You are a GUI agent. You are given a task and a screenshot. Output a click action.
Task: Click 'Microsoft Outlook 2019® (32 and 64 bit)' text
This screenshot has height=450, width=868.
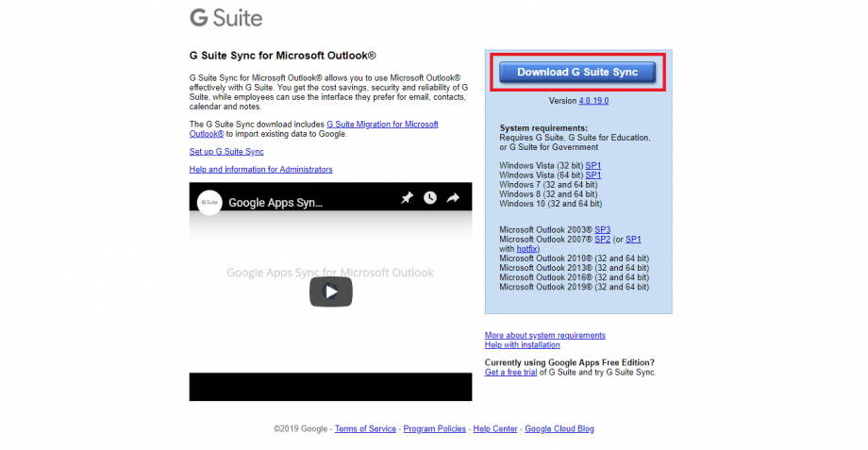(x=574, y=288)
